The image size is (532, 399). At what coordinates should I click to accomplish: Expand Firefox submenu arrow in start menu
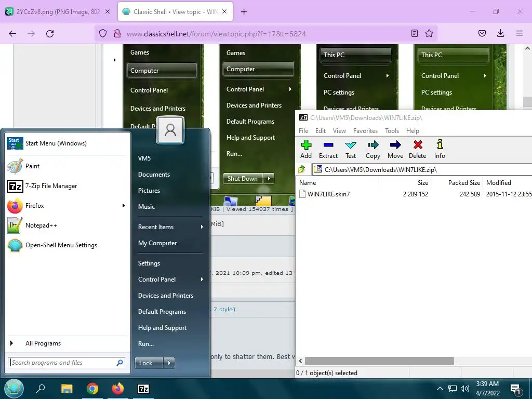tap(124, 206)
